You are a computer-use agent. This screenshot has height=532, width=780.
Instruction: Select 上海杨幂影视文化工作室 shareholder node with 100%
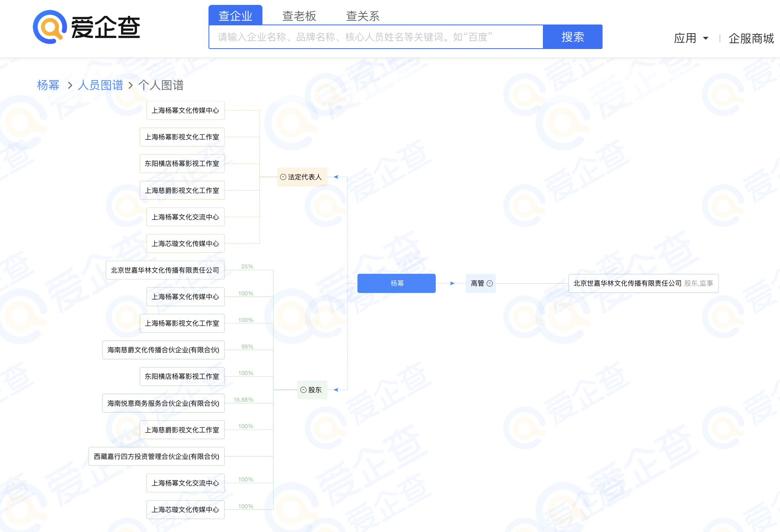coord(182,323)
